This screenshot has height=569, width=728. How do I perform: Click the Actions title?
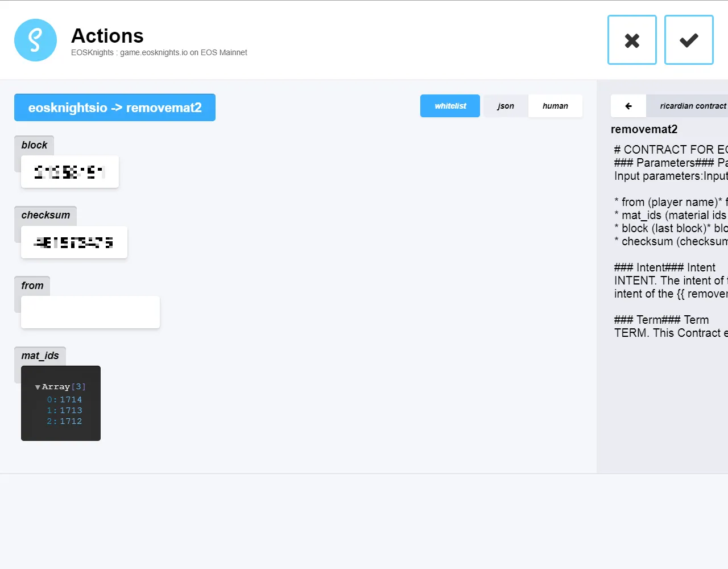coord(107,36)
